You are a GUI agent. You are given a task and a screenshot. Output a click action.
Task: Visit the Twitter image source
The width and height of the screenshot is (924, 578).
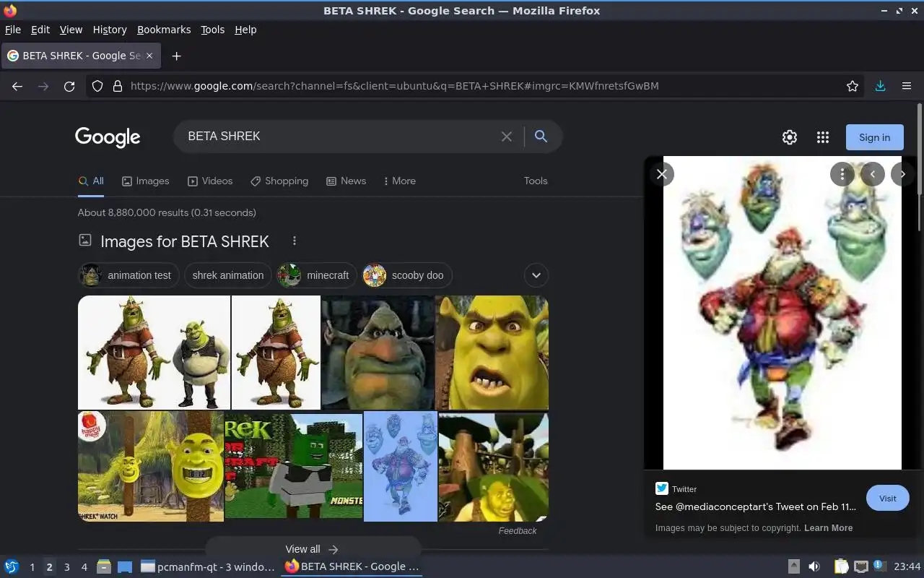887,498
